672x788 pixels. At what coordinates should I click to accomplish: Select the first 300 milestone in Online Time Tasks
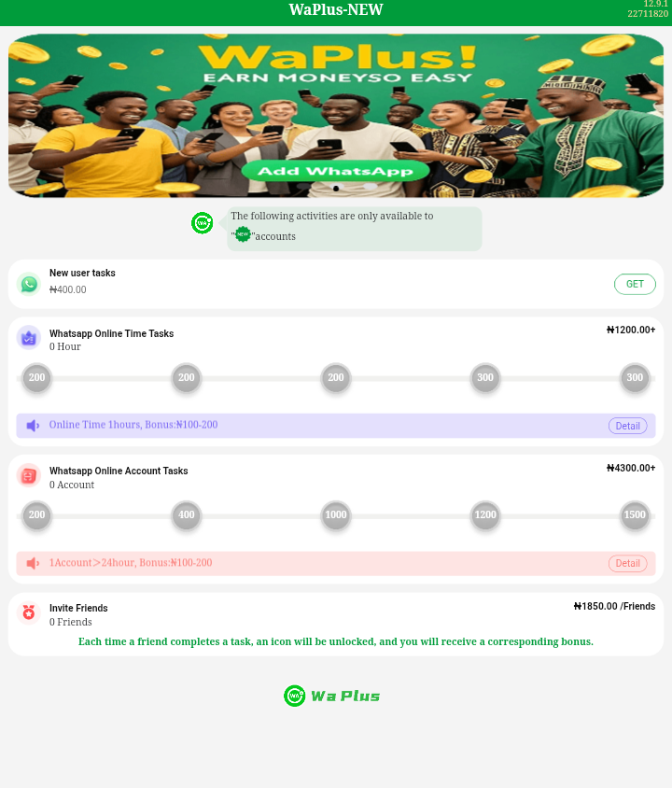485,377
